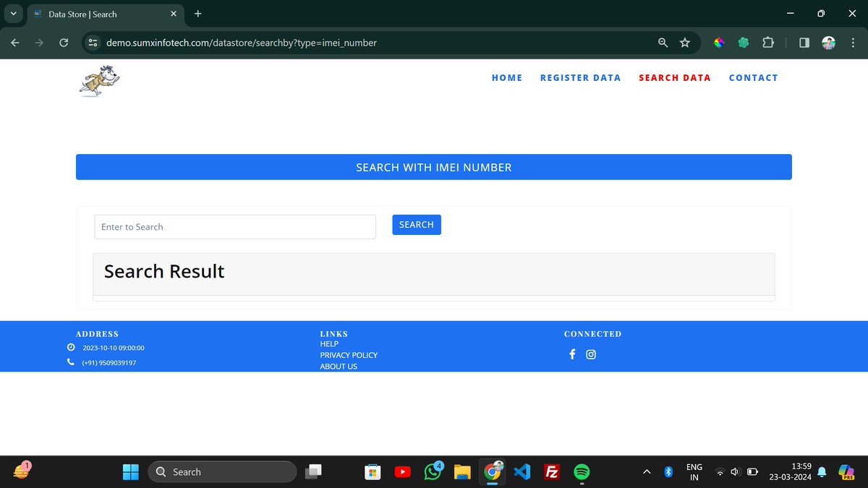Open the taskbar widgets burger icon

(21, 471)
